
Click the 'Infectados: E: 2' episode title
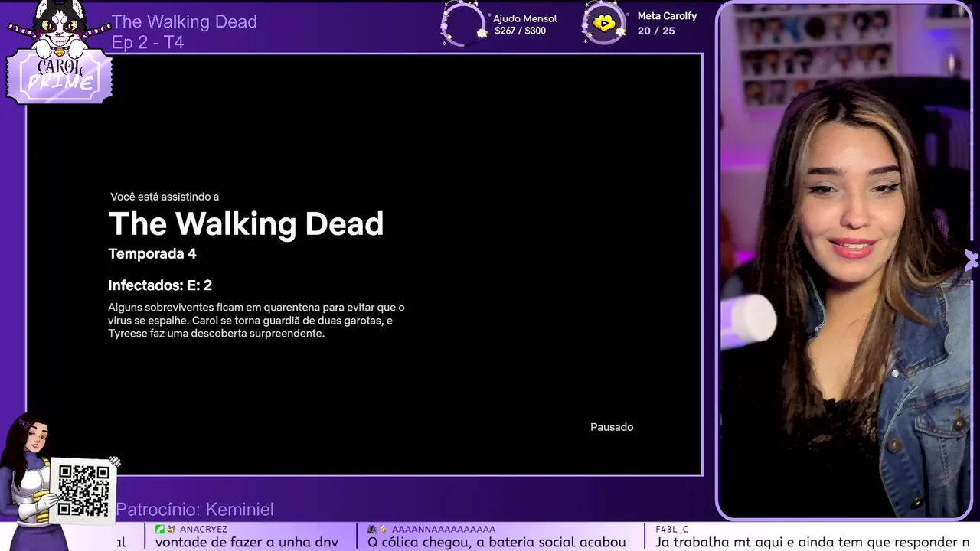point(160,285)
